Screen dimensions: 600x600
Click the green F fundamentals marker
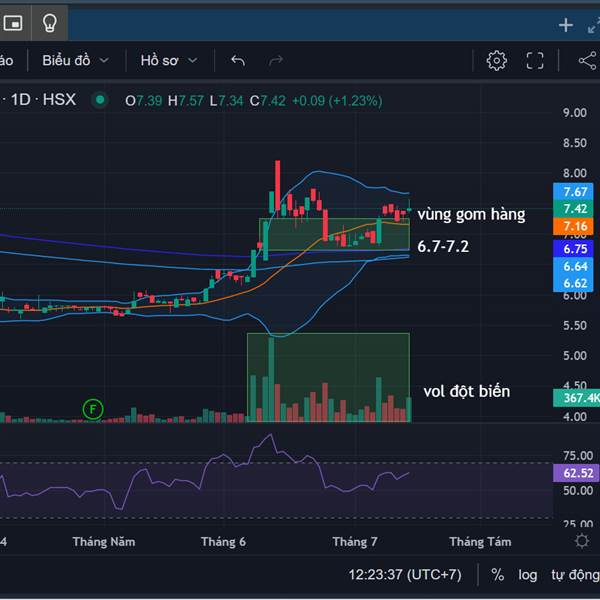(x=93, y=409)
